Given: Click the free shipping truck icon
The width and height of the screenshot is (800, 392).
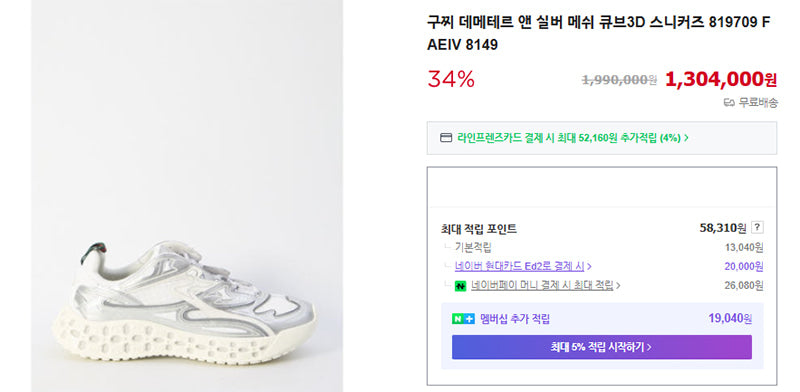Looking at the screenshot, I should pos(729,103).
